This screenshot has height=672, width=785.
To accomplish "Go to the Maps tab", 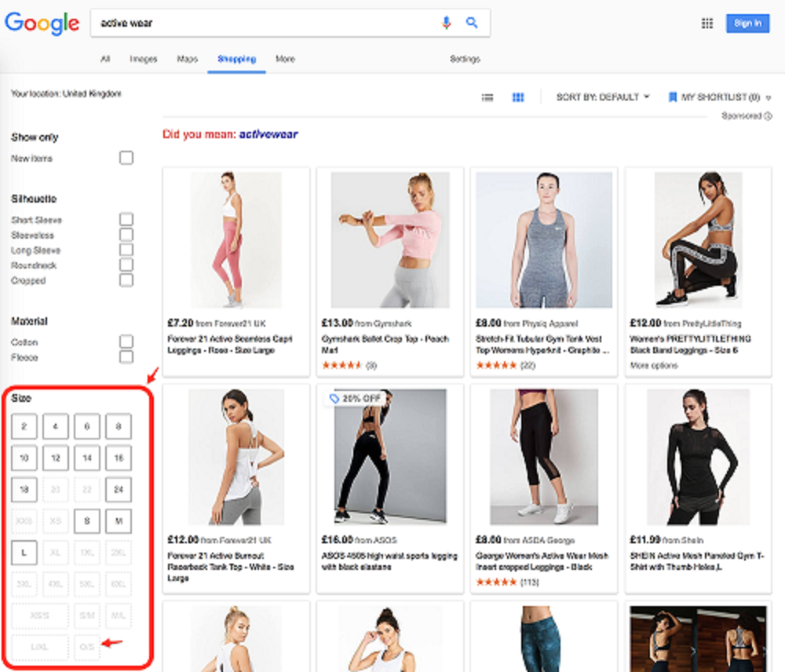I will tap(188, 59).
